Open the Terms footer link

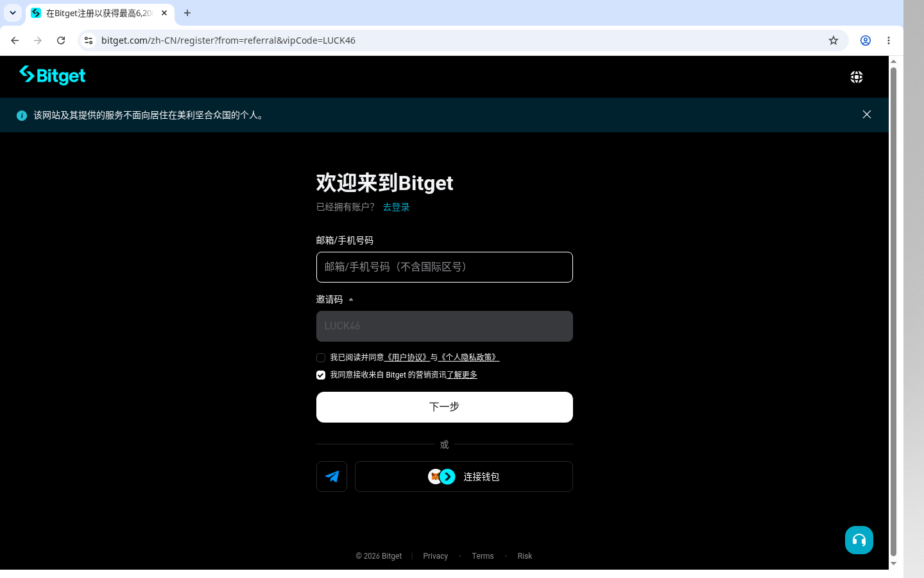(x=483, y=556)
